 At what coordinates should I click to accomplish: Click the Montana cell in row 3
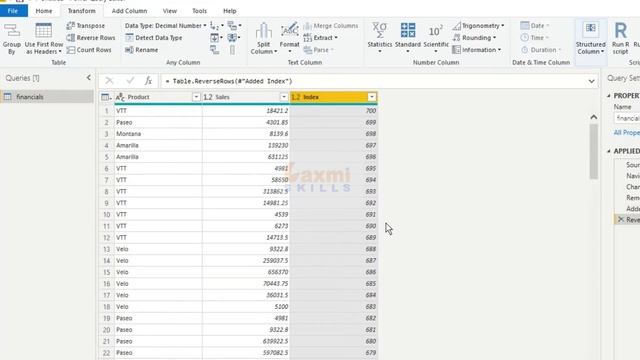point(158,134)
